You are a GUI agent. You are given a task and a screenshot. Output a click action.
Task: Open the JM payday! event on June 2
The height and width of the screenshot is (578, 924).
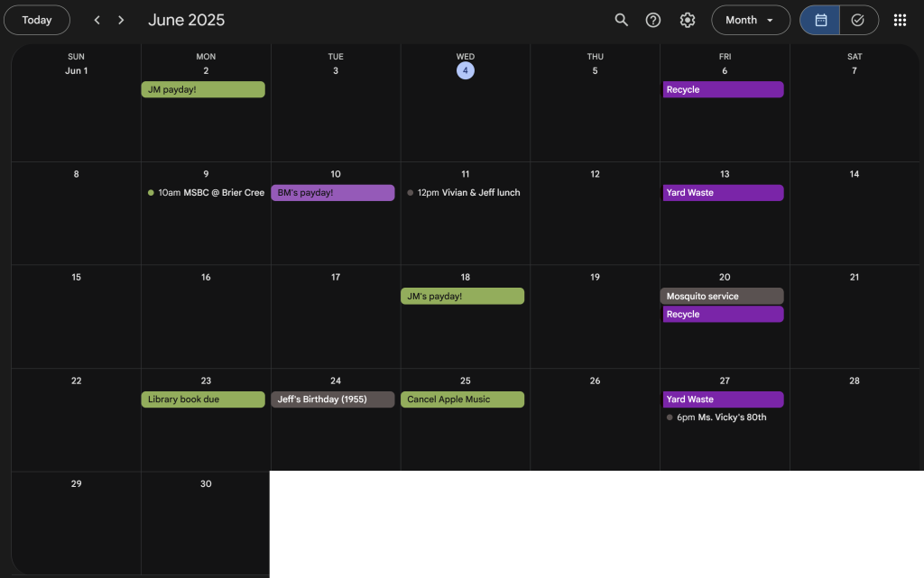click(x=203, y=89)
